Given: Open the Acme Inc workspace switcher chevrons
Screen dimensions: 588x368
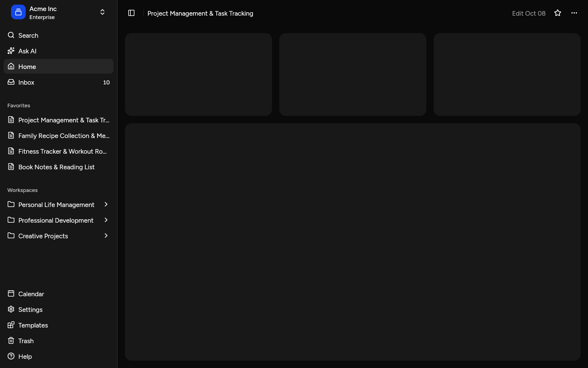Looking at the screenshot, I should 102,12.
